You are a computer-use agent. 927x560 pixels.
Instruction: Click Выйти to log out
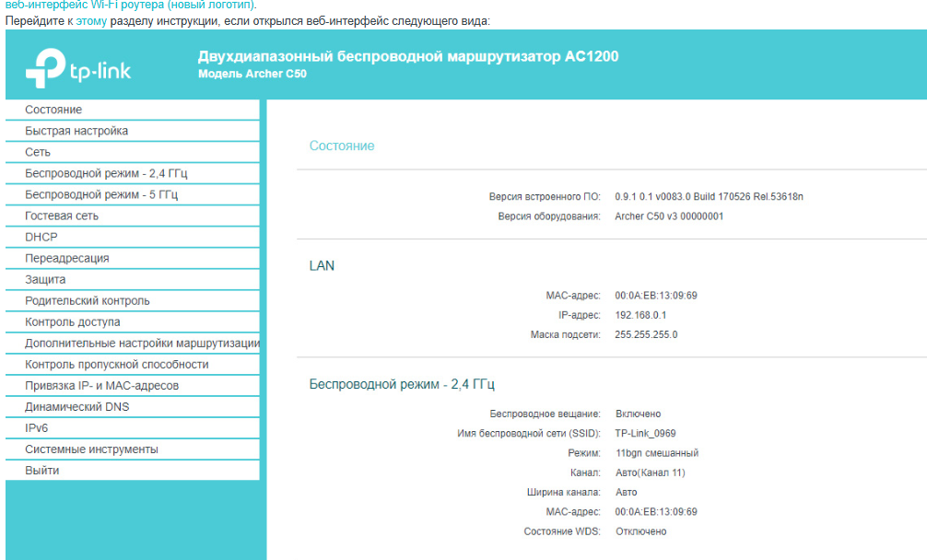(x=133, y=471)
